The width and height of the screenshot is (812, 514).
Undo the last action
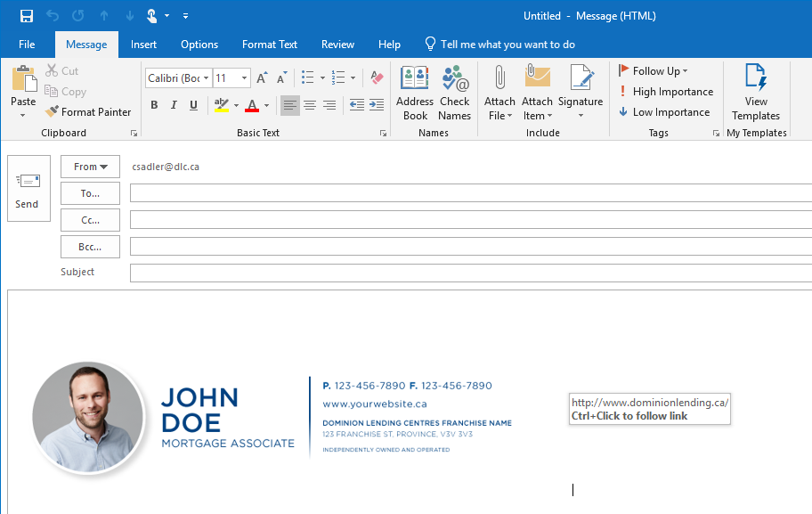point(53,16)
